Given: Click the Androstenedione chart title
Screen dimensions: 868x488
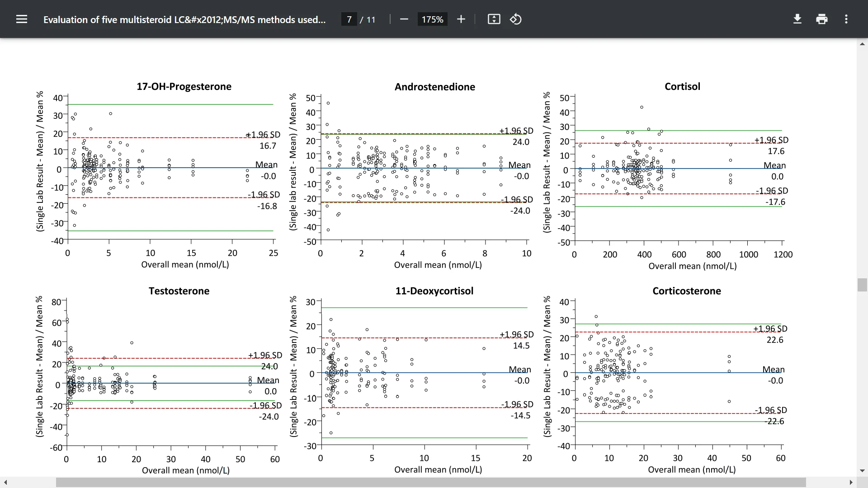Looking at the screenshot, I should (435, 87).
